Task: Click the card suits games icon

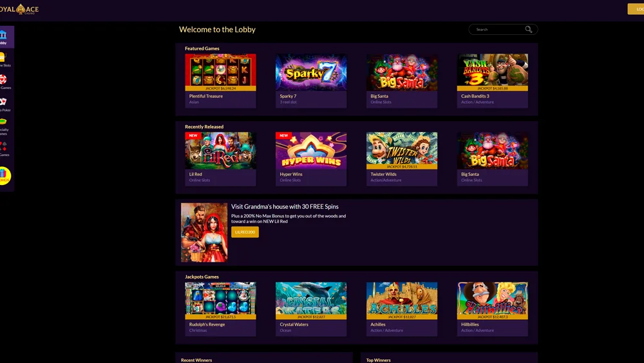Action: [x=4, y=145]
